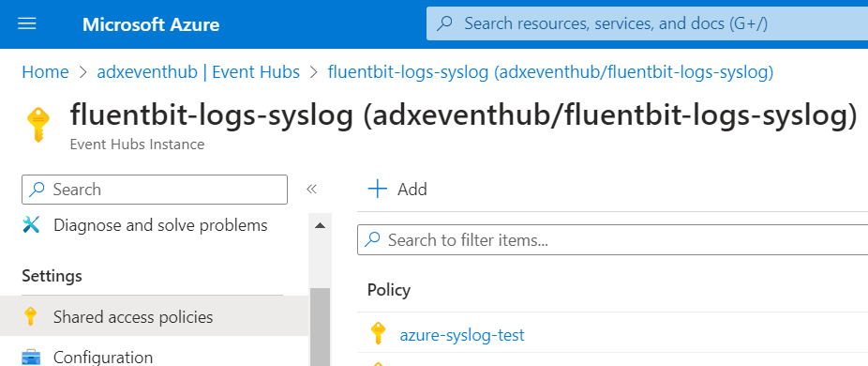Collapse the sidebar with the double chevron
Screen dimensions: 868x366
point(311,190)
